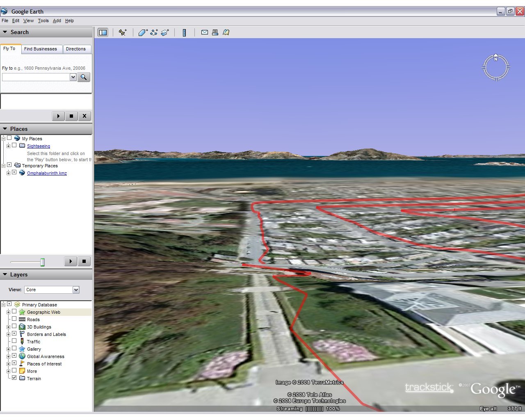Click the Places of Interest flag icon
525x420 pixels.
click(x=22, y=363)
